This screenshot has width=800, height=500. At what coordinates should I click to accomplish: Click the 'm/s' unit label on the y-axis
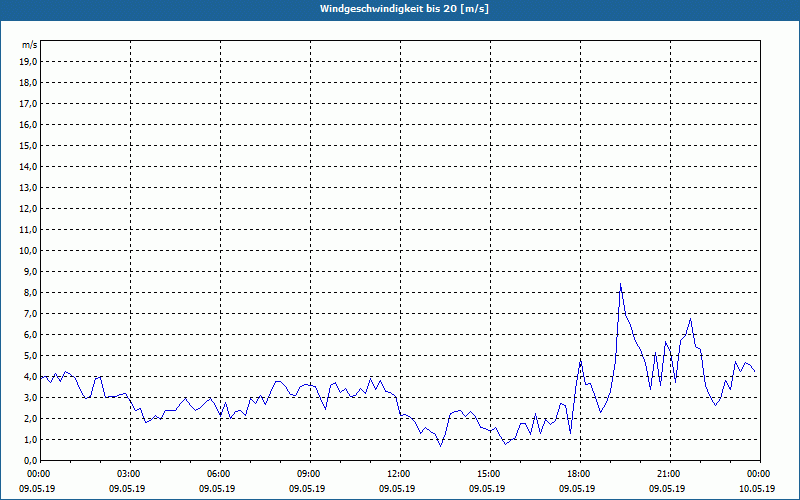click(x=30, y=45)
